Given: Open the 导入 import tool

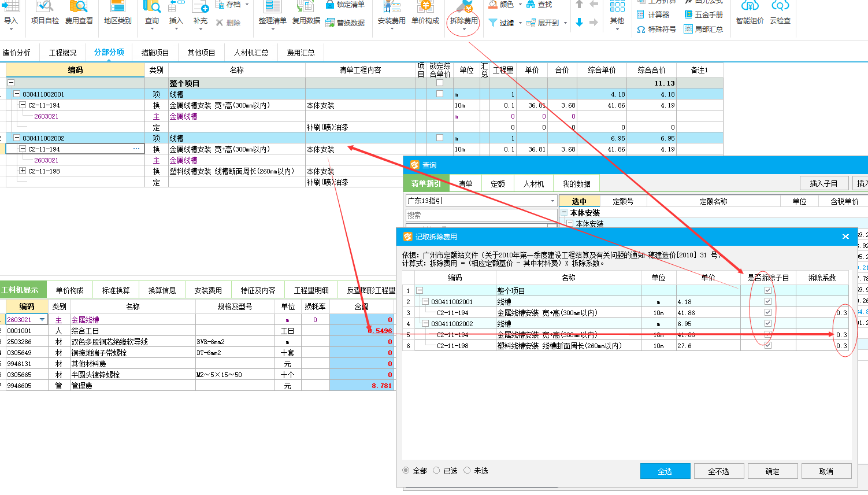Looking at the screenshot, I should (11, 13).
